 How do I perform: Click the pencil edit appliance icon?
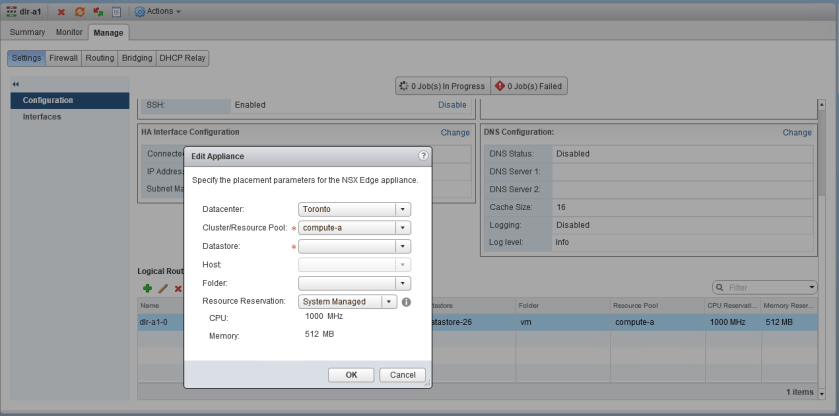coord(163,288)
